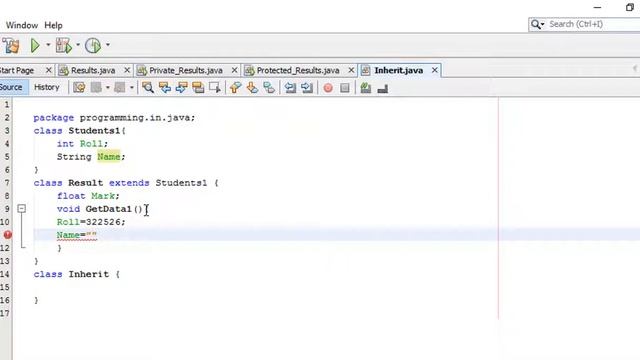Screen dimensions: 640x360
Task: Click the Stop Macro Recording icon
Action: (345, 88)
